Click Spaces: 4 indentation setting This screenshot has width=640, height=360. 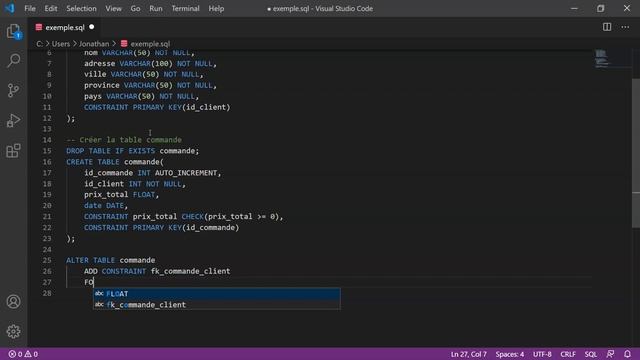(510, 354)
